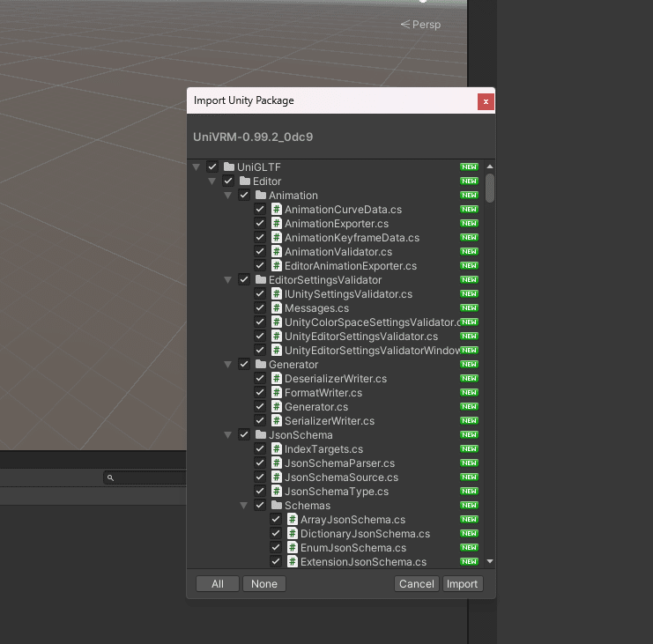Image resolution: width=653 pixels, height=644 pixels.
Task: Click the SerializerWriter.cs script icon
Action: pos(277,421)
